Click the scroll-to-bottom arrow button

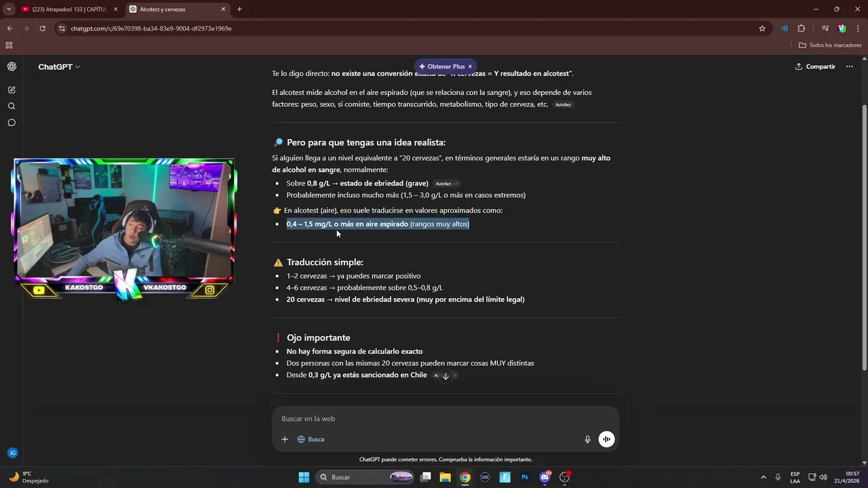(446, 376)
